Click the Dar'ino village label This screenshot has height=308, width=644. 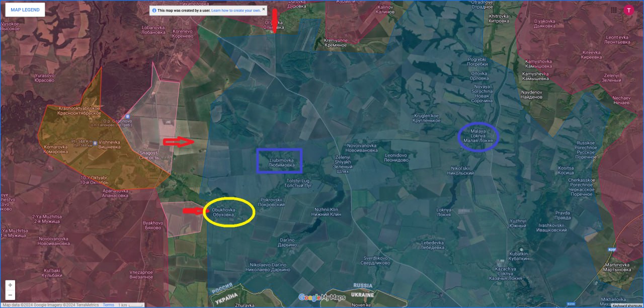point(287,243)
